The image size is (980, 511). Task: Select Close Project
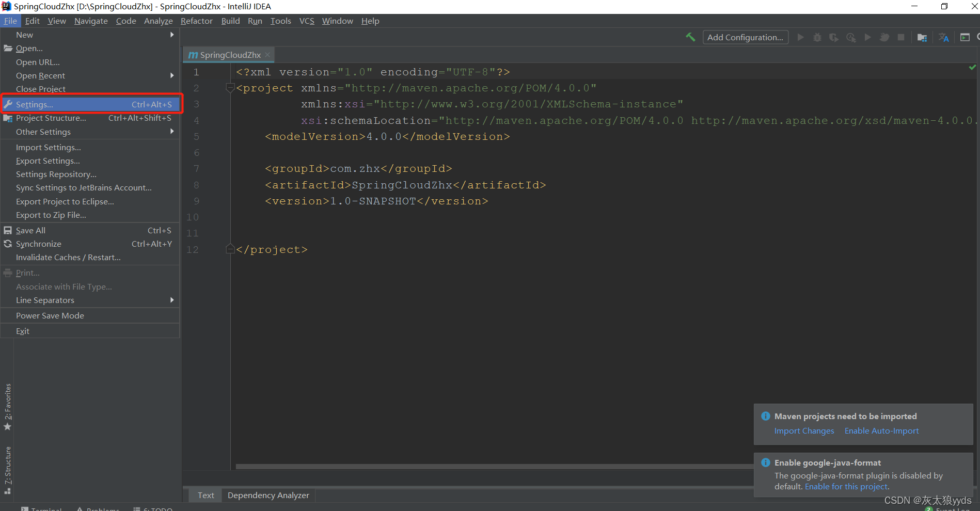pos(90,89)
